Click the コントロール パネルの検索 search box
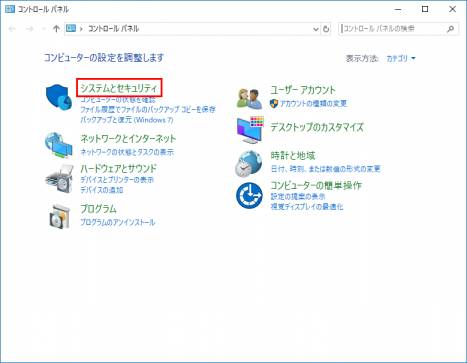Image resolution: width=467 pixels, height=363 pixels. 392,29
